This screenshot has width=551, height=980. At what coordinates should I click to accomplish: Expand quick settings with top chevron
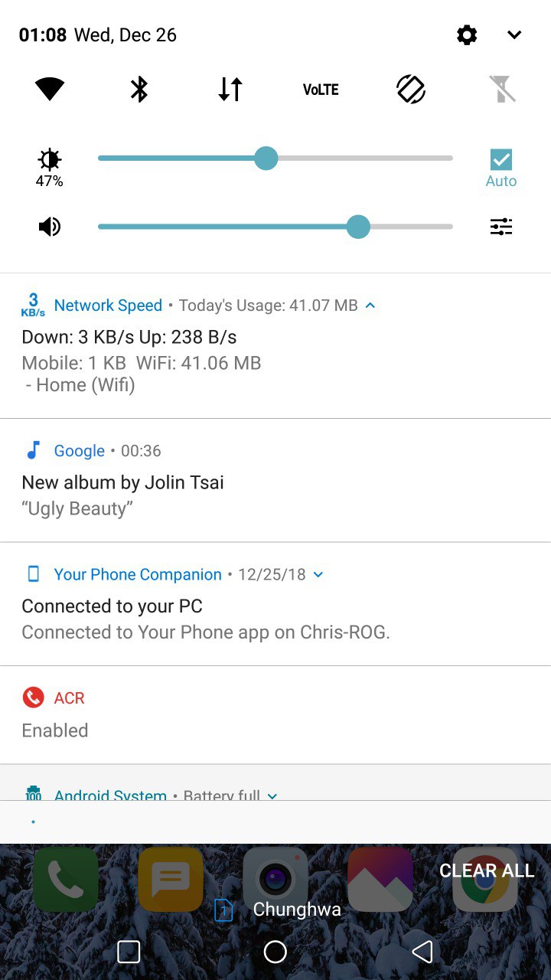tap(514, 34)
